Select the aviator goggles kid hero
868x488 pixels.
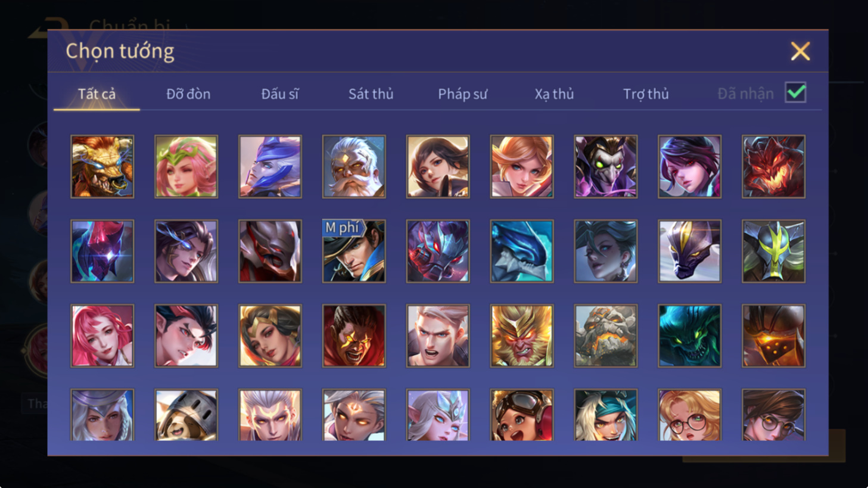click(x=521, y=415)
